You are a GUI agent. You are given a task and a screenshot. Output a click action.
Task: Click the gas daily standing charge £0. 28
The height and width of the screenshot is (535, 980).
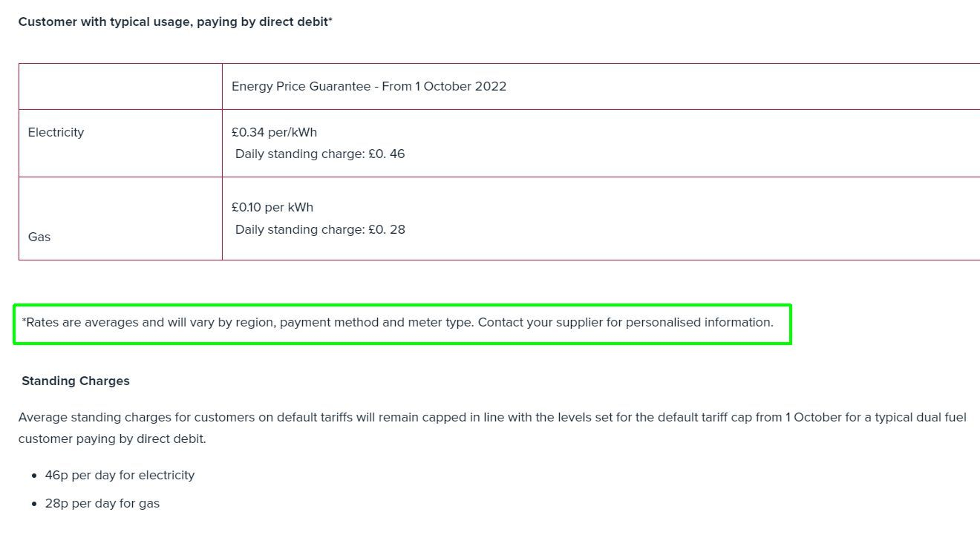(x=320, y=229)
